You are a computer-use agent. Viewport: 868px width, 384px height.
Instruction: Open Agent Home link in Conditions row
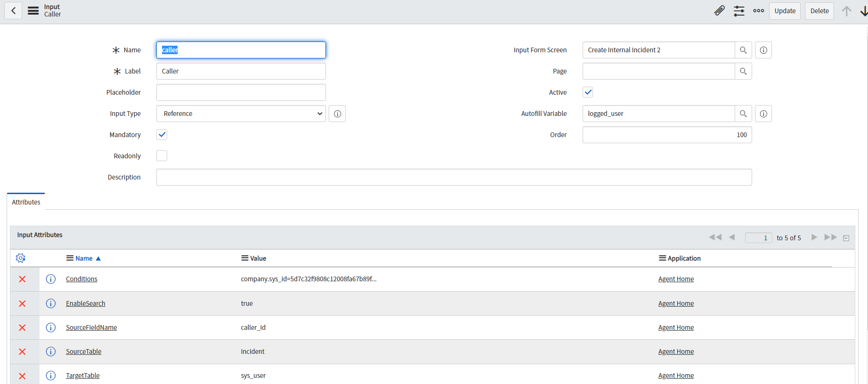(x=676, y=279)
